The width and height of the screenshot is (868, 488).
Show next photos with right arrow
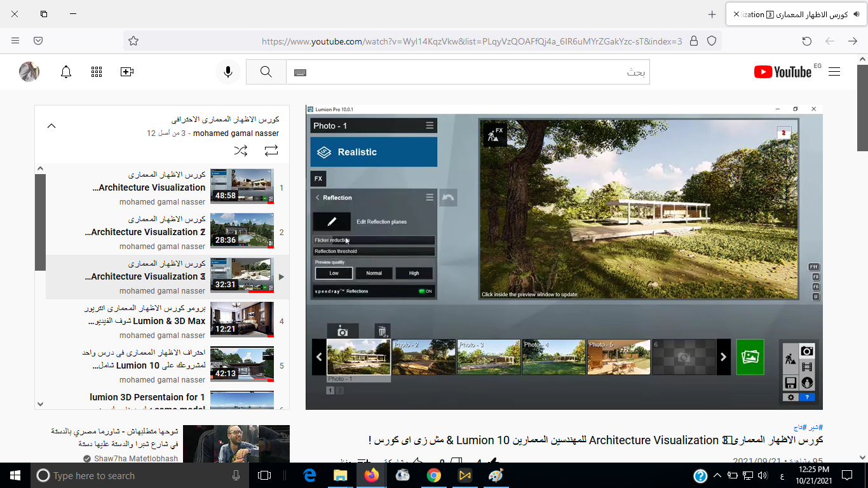pyautogui.click(x=723, y=357)
